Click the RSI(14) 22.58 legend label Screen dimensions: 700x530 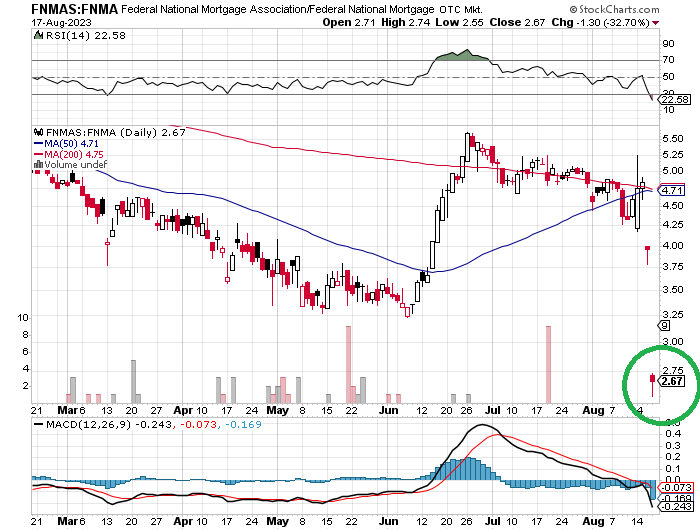tap(86, 35)
